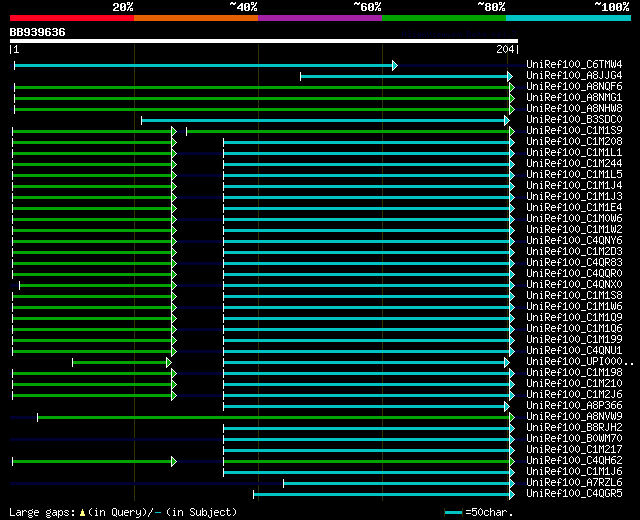Select the UniRef100_C1M198 label

(574, 373)
